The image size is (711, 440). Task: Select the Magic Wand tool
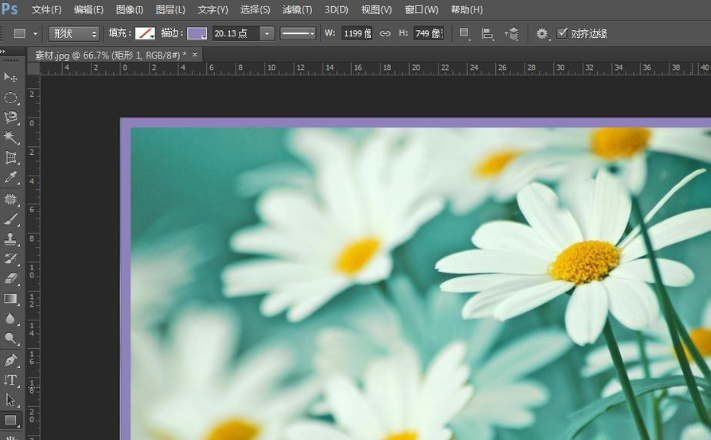tap(11, 138)
